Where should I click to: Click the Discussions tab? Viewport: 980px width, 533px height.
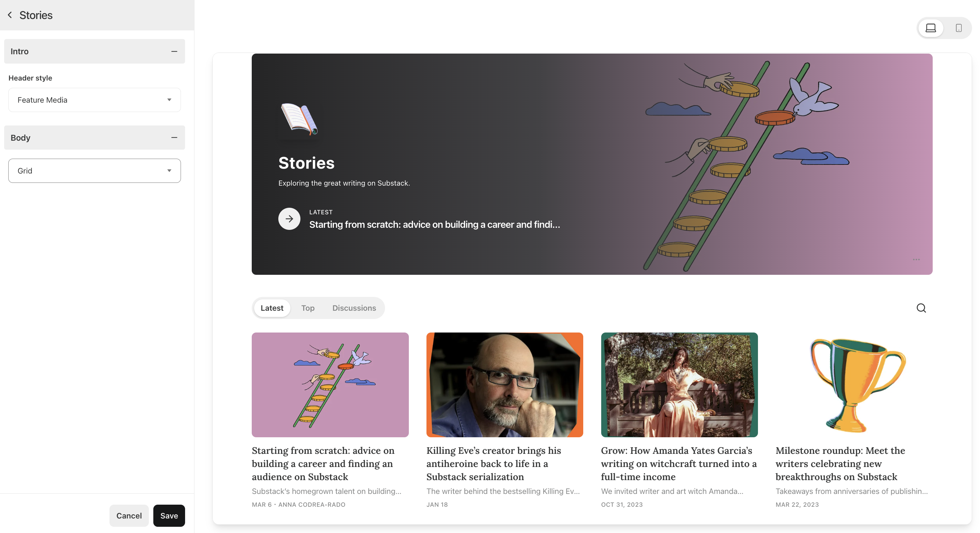[354, 308]
